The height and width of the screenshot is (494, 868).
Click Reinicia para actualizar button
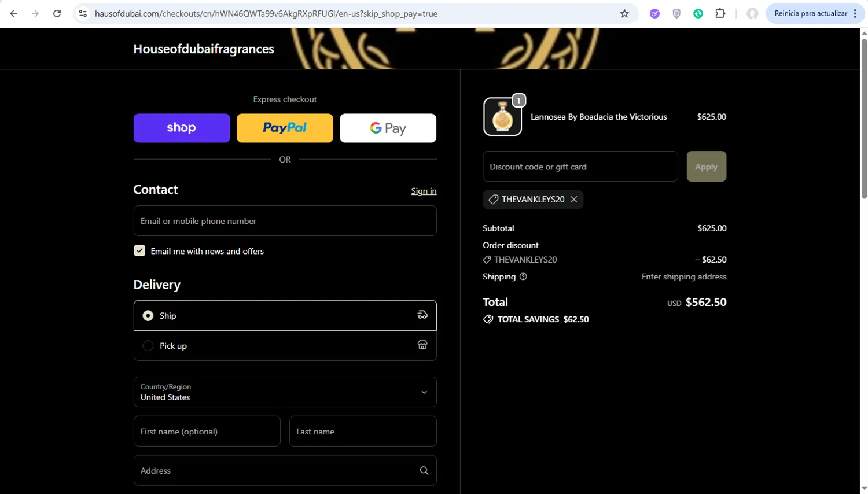pos(811,13)
